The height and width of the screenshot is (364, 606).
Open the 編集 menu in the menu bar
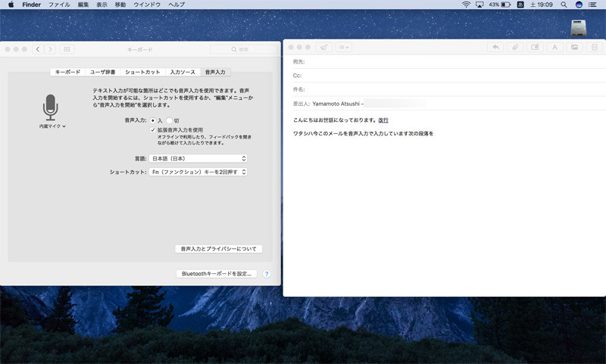(83, 5)
